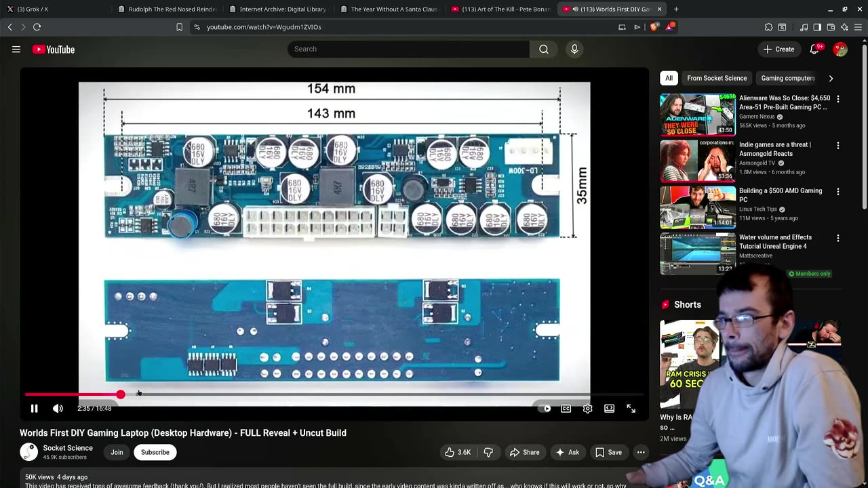Focus the YouTube search field

[x=409, y=49]
